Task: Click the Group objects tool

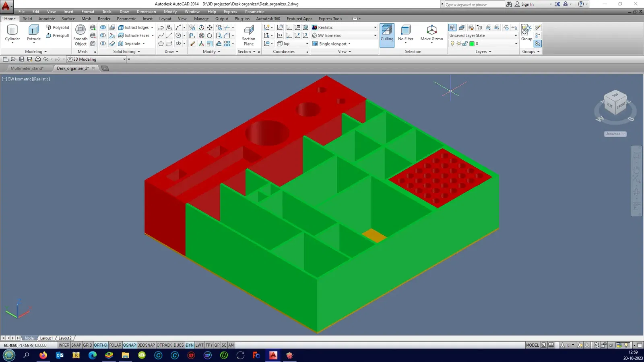Action: [x=526, y=33]
